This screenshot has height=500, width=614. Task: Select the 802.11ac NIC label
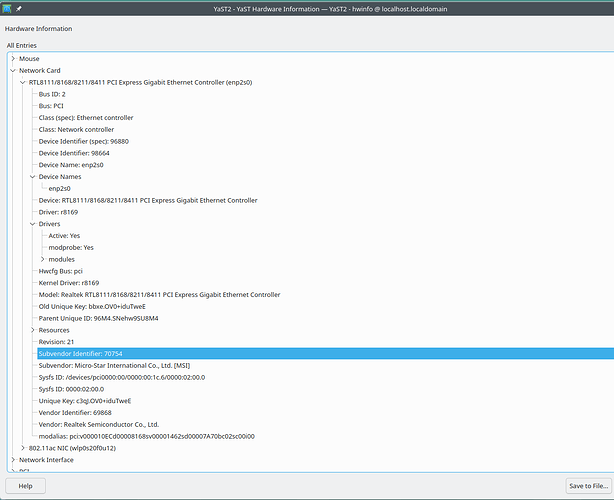click(x=72, y=448)
